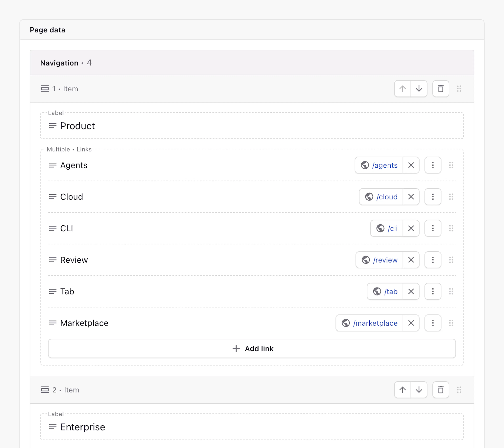Move Item 1 up with arrow

(x=402, y=89)
